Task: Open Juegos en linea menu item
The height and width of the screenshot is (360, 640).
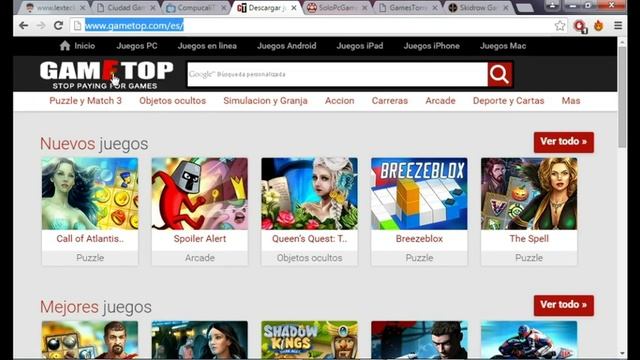Action: coord(207,46)
